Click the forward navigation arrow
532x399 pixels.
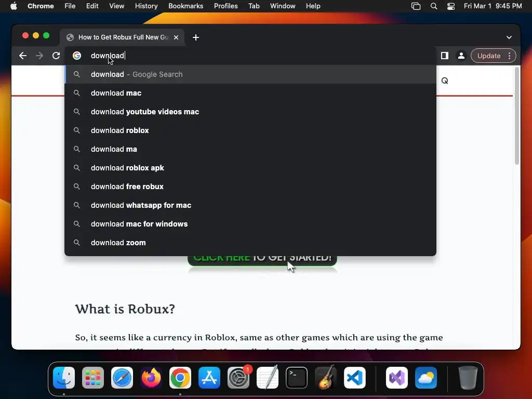click(x=39, y=56)
